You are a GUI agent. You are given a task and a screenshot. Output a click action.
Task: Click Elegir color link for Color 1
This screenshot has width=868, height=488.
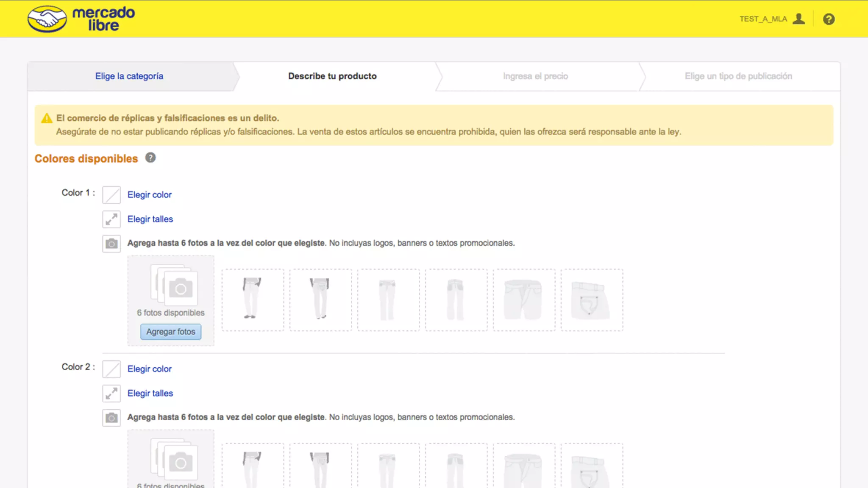coord(150,195)
